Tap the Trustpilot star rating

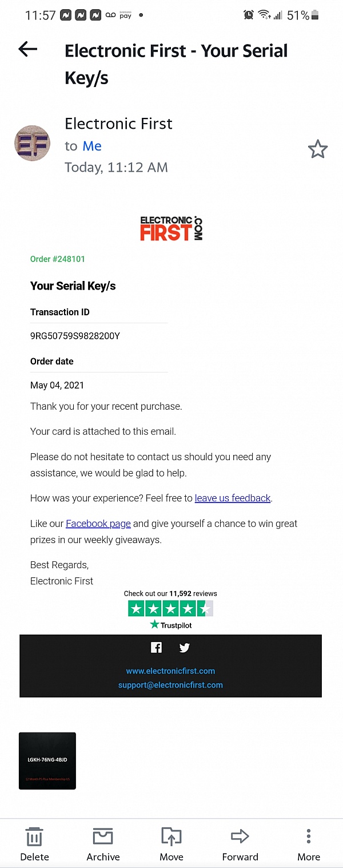click(x=170, y=608)
